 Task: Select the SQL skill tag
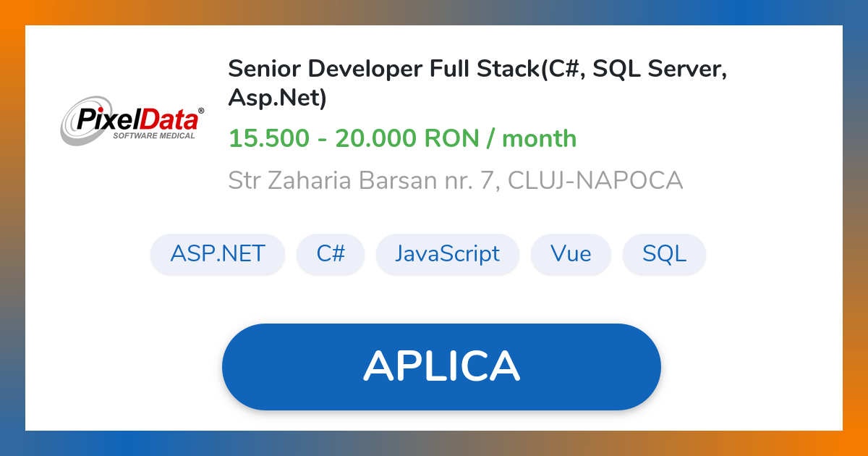[x=663, y=254]
